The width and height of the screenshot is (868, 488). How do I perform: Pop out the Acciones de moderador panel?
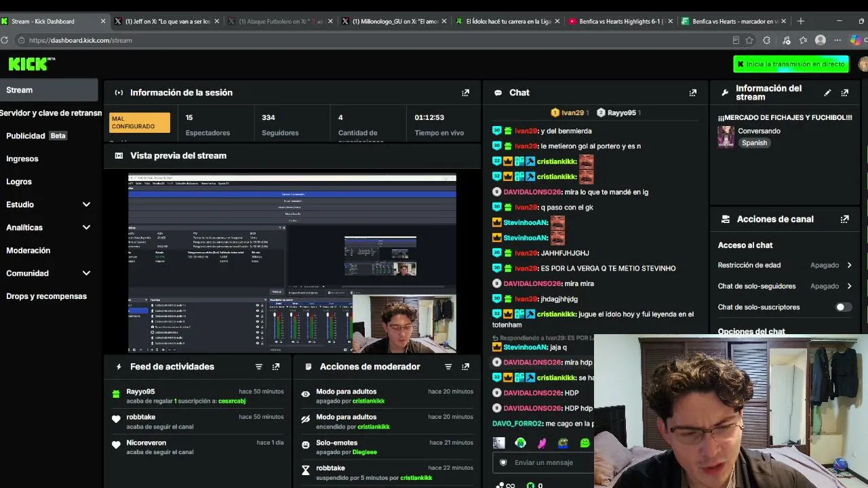(465, 367)
